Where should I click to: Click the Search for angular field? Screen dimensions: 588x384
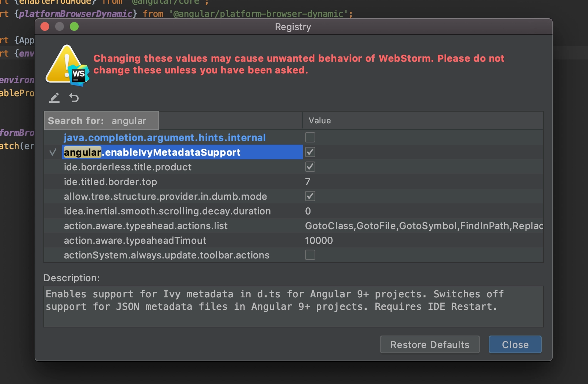pos(101,120)
